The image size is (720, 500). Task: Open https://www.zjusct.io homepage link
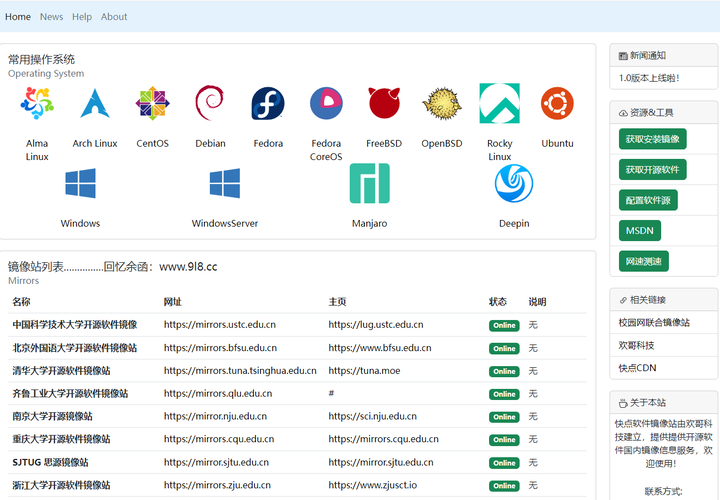373,485
